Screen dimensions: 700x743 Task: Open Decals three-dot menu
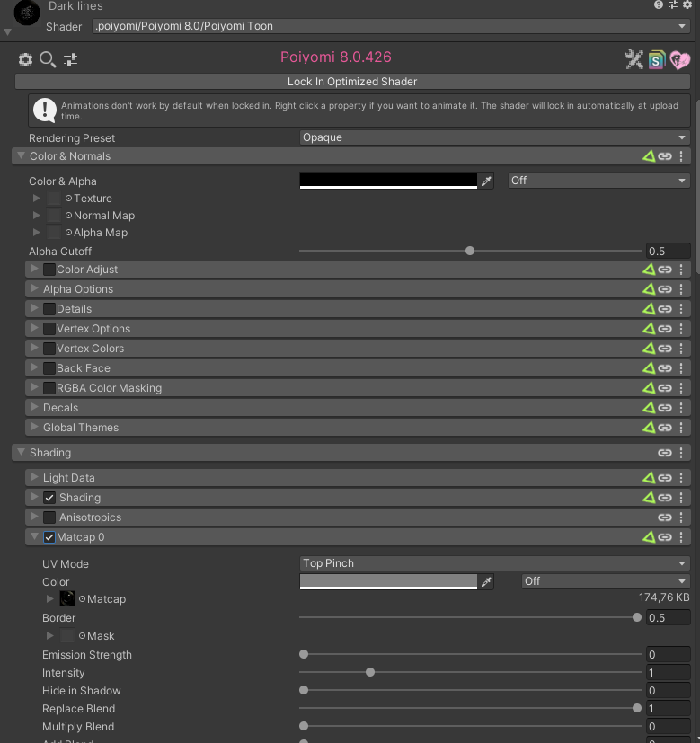coord(681,408)
